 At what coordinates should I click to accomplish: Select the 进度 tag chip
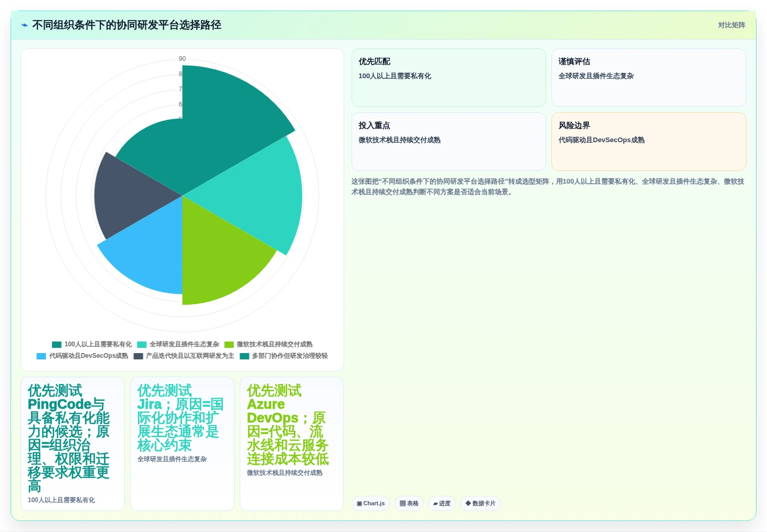[442, 503]
